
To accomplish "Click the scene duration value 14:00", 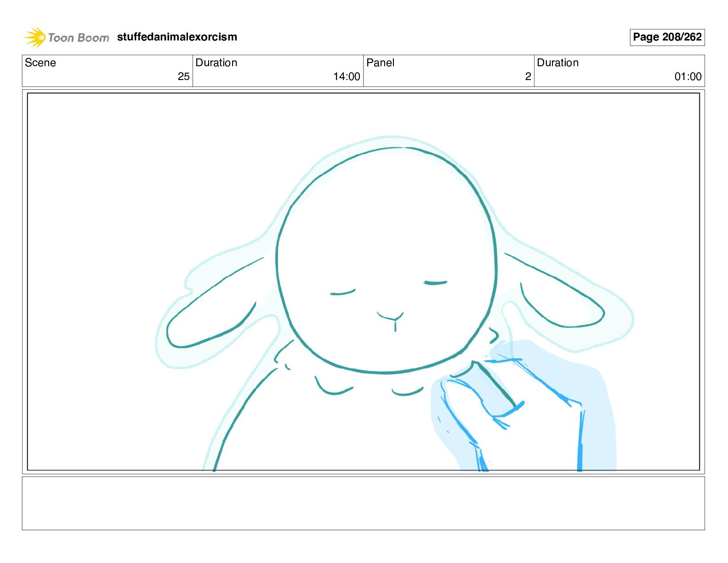I will [347, 76].
